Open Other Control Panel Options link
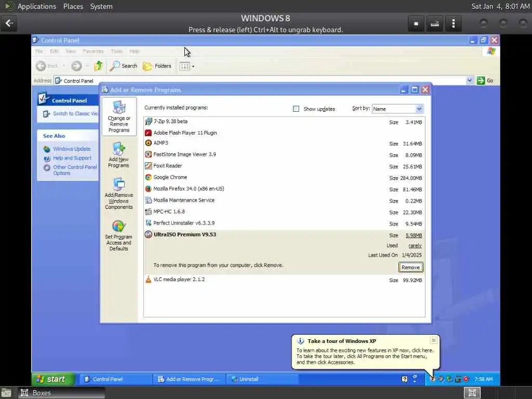Screen dimensions: 532x399 pos(75,170)
